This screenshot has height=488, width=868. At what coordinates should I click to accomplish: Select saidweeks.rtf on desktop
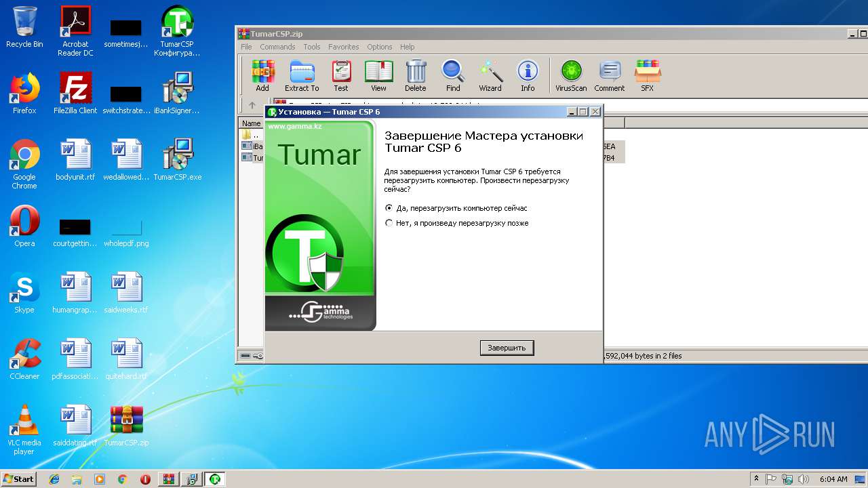tap(126, 293)
